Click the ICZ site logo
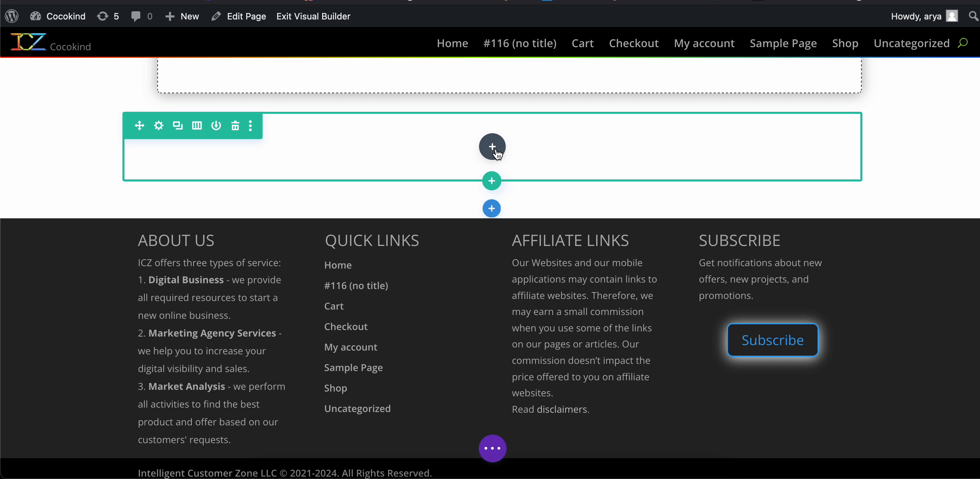This screenshot has width=980, height=479. [28, 42]
